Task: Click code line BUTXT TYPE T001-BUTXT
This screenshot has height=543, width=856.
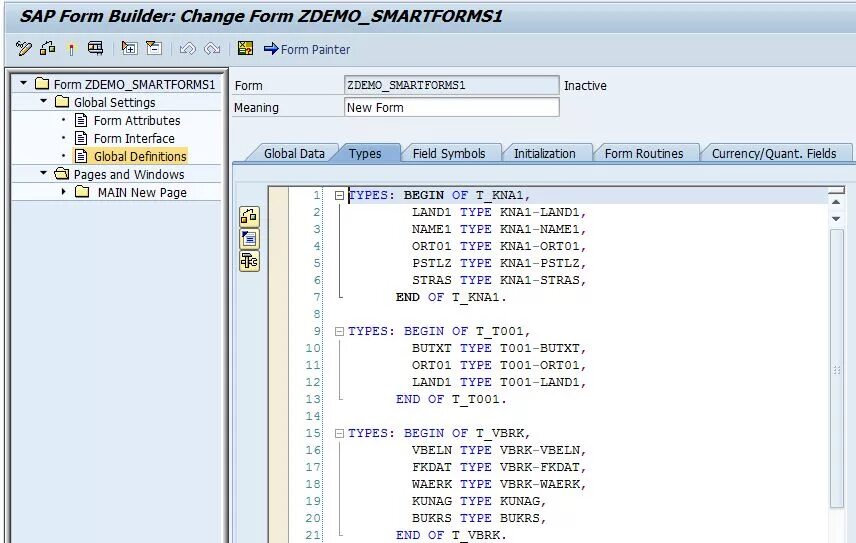Action: [499, 348]
